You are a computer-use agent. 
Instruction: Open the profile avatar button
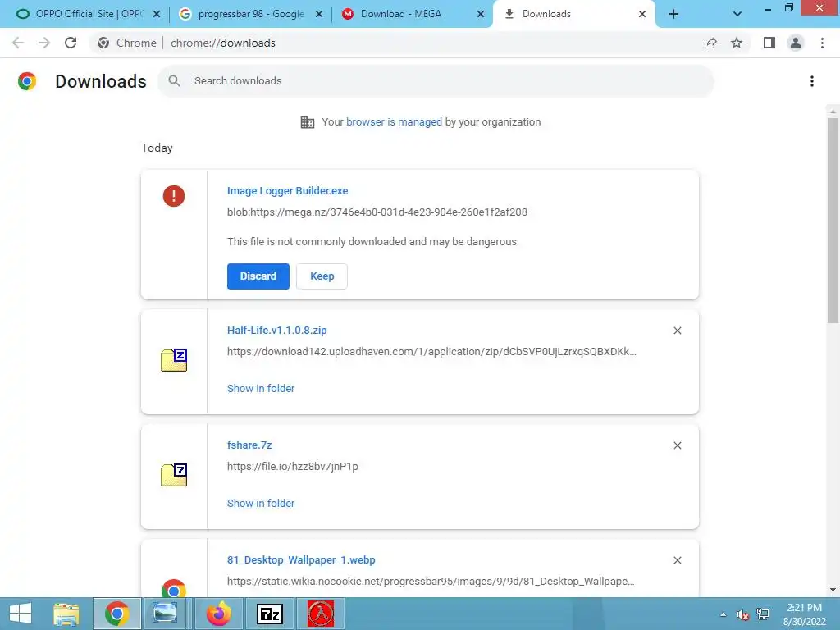pyautogui.click(x=796, y=43)
